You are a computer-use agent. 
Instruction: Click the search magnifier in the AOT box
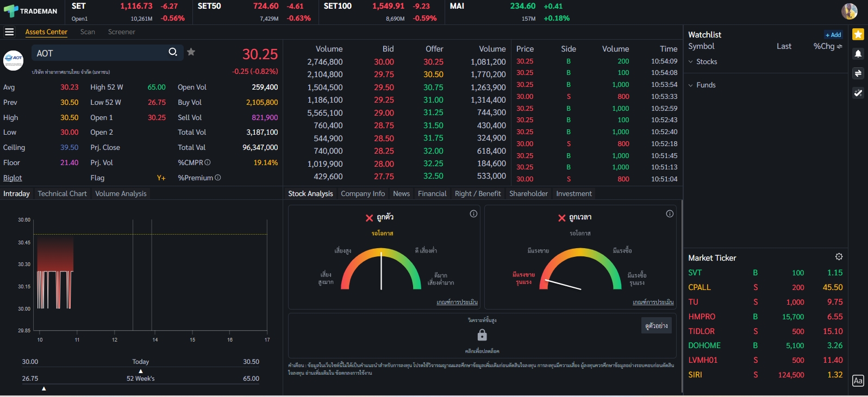(x=173, y=52)
